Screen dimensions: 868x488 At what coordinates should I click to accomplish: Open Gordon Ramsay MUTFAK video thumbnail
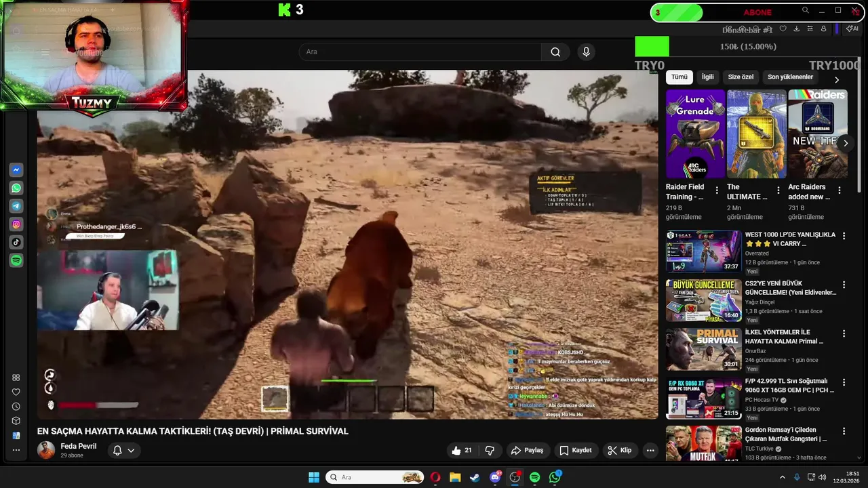[x=703, y=443]
